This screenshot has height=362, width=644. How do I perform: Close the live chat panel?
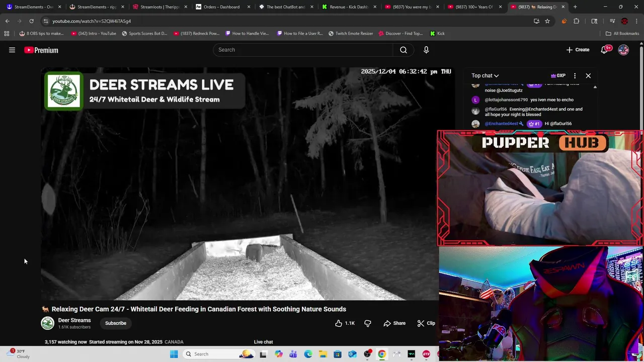click(x=588, y=75)
